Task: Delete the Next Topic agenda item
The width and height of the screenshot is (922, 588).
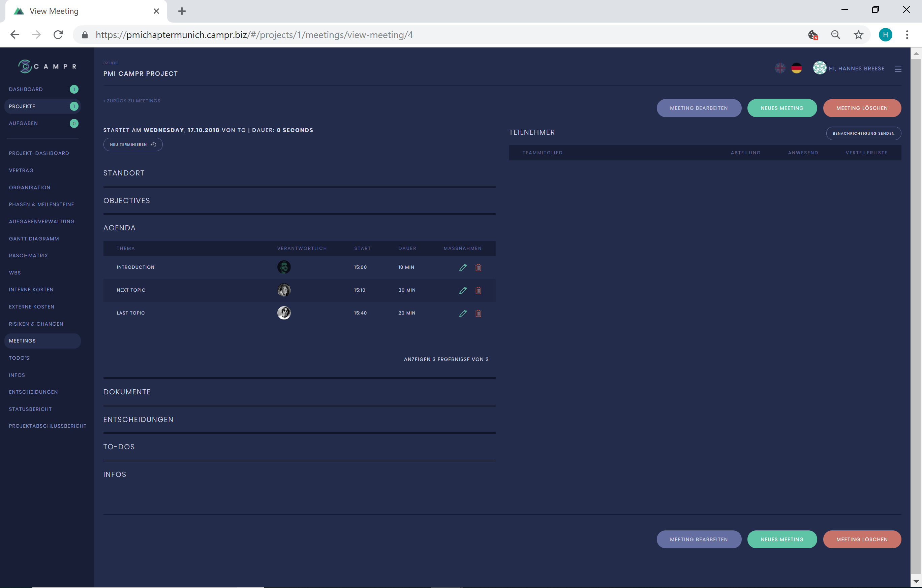Action: pyautogui.click(x=478, y=290)
